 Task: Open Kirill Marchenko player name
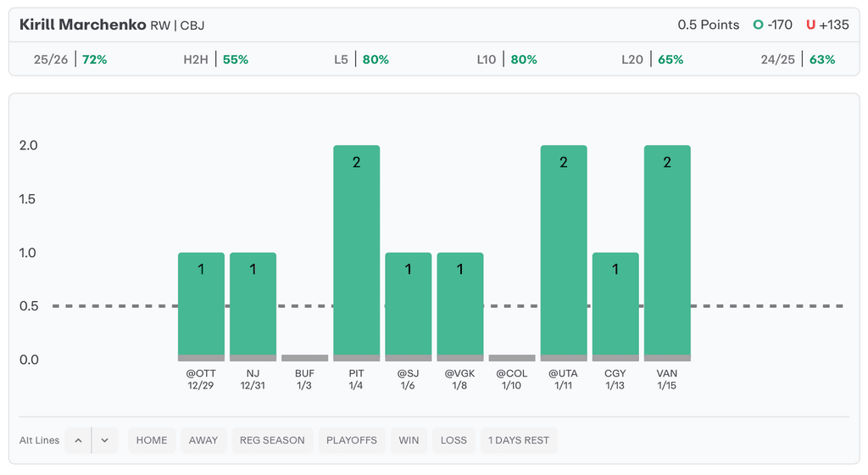[82, 25]
